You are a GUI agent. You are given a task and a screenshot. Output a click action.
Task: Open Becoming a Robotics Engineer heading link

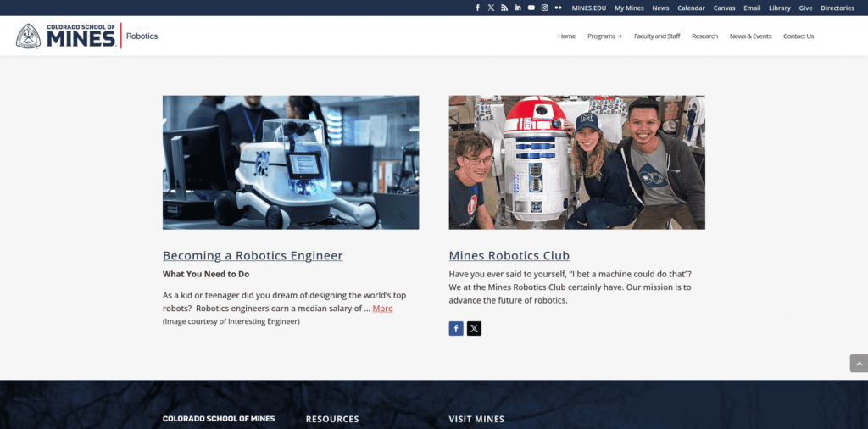click(x=253, y=256)
